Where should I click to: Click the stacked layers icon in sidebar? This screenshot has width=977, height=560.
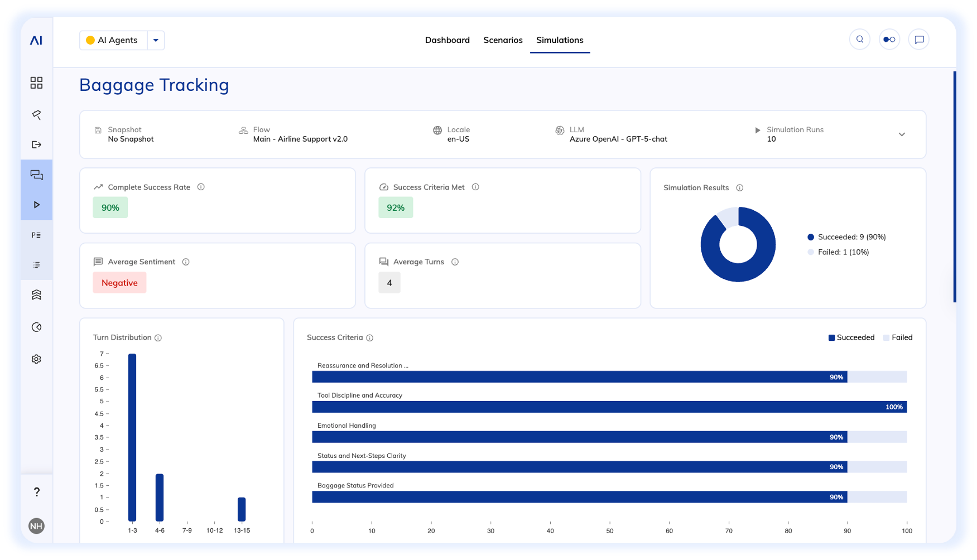(x=36, y=295)
